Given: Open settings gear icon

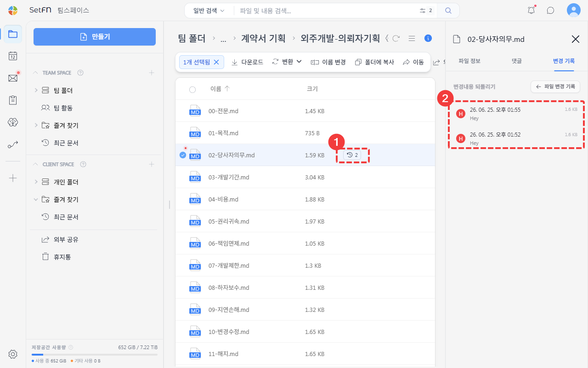Looking at the screenshot, I should [13, 354].
